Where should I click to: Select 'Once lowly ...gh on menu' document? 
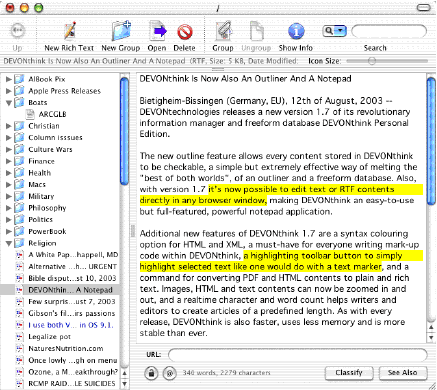pyautogui.click(x=73, y=360)
